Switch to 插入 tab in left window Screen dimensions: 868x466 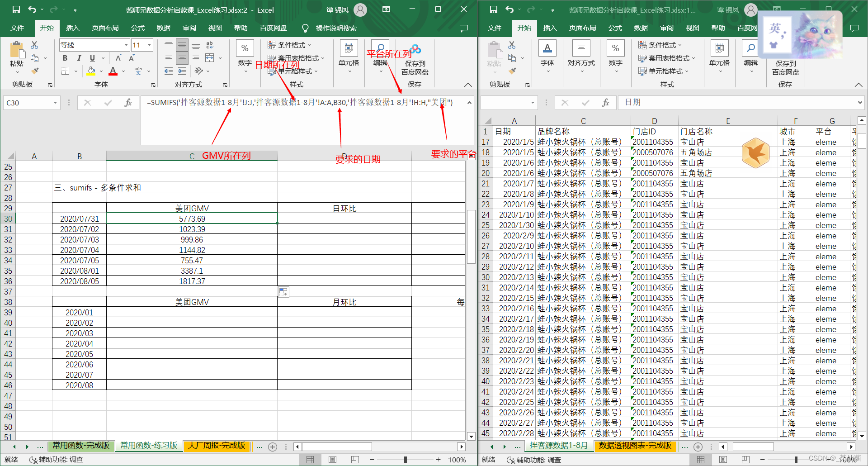(x=72, y=28)
